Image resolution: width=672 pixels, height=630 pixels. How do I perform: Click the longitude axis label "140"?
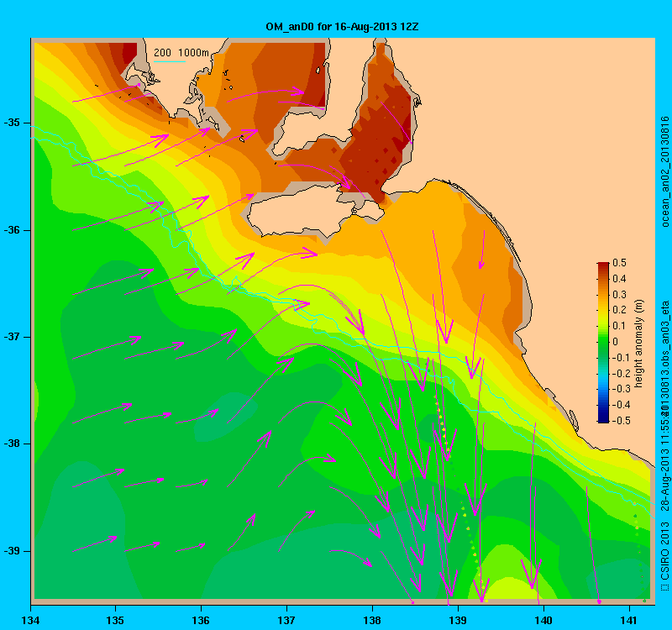click(x=543, y=620)
